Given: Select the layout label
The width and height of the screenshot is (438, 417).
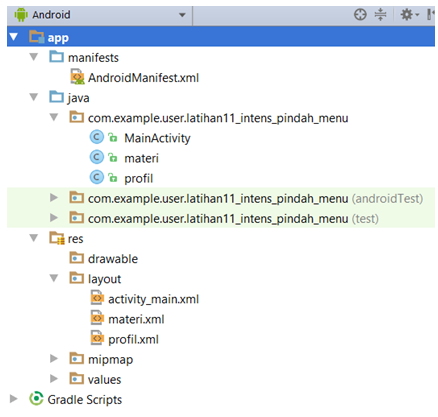Looking at the screenshot, I should pyautogui.click(x=104, y=279).
